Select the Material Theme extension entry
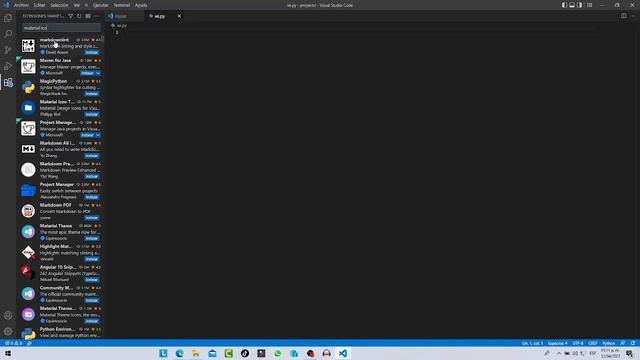This screenshot has width=640, height=360. [x=60, y=232]
